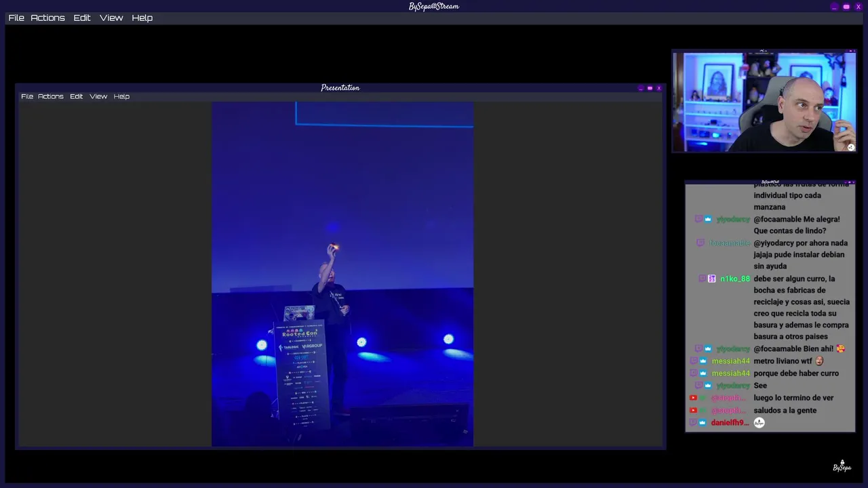Click the Twitch icon beside focaamable

701,243
